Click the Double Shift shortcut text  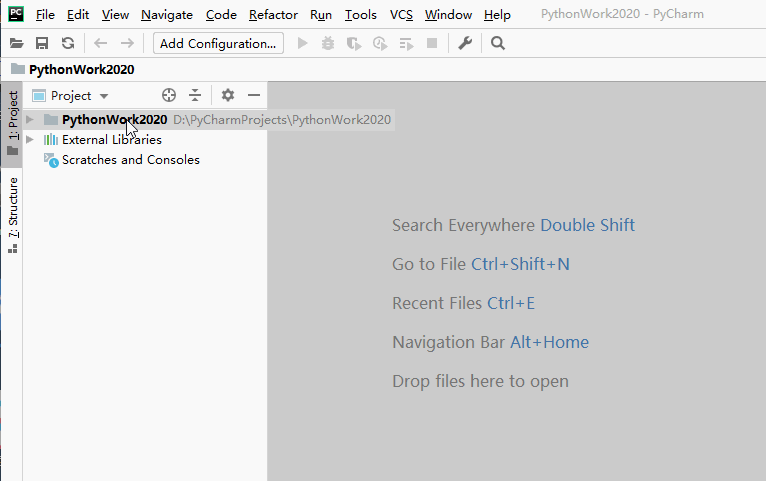point(587,225)
